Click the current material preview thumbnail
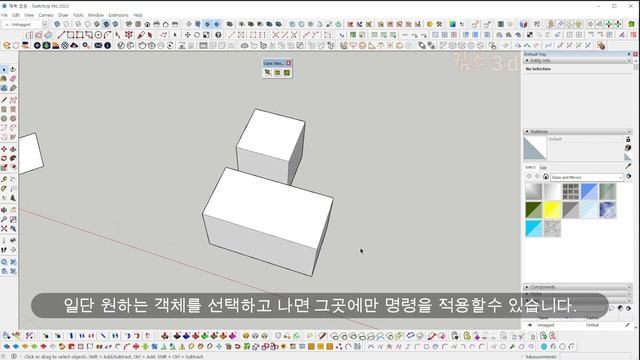 535,148
